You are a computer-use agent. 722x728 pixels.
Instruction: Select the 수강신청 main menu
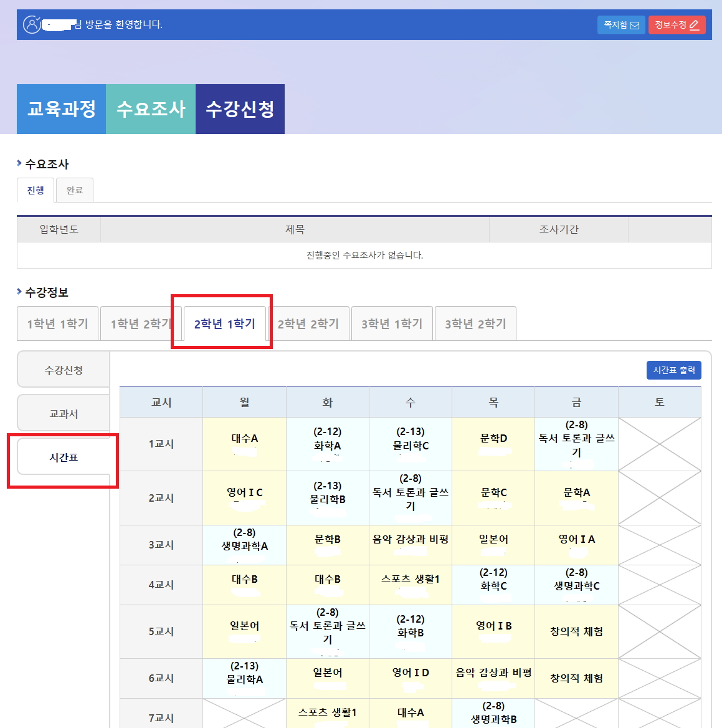coord(240,109)
